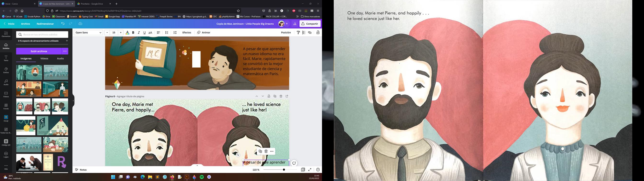Apply bulleted list formatting
This screenshot has height=181, width=644.
[167, 33]
